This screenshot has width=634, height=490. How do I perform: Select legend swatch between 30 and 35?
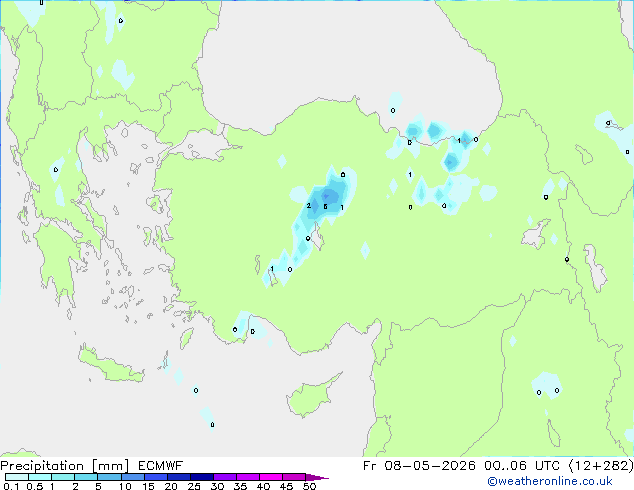(x=224, y=477)
